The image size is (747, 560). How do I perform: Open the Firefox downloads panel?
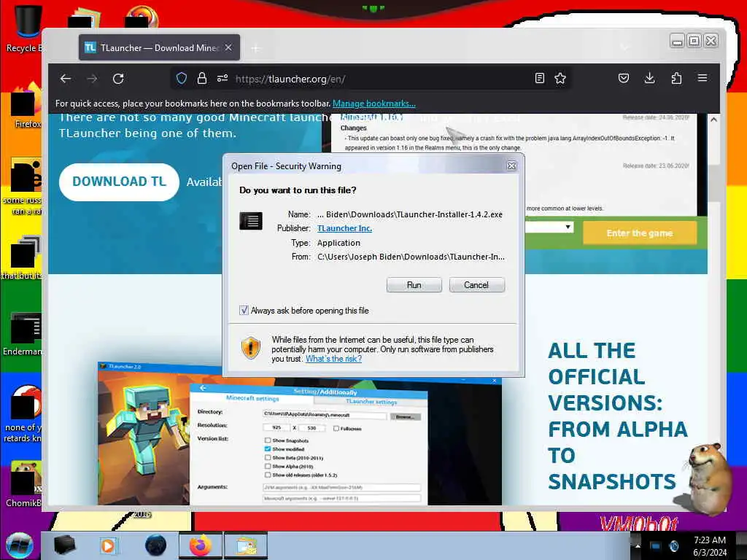[x=649, y=78]
